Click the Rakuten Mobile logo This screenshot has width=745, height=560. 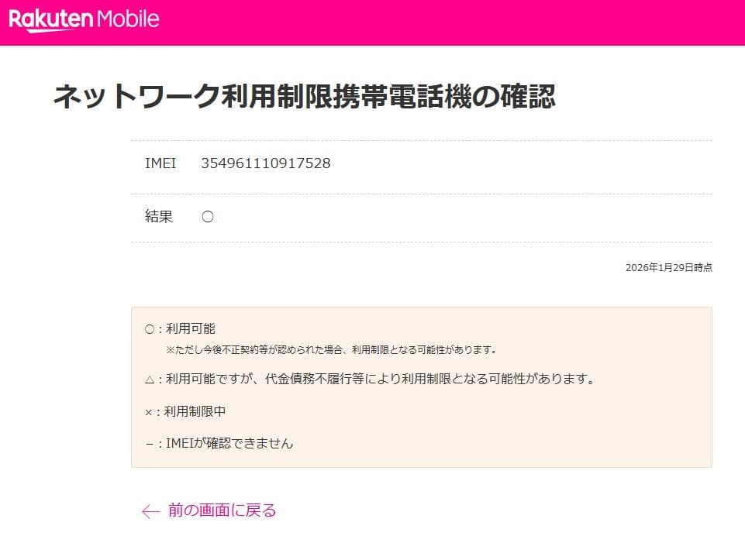click(84, 19)
